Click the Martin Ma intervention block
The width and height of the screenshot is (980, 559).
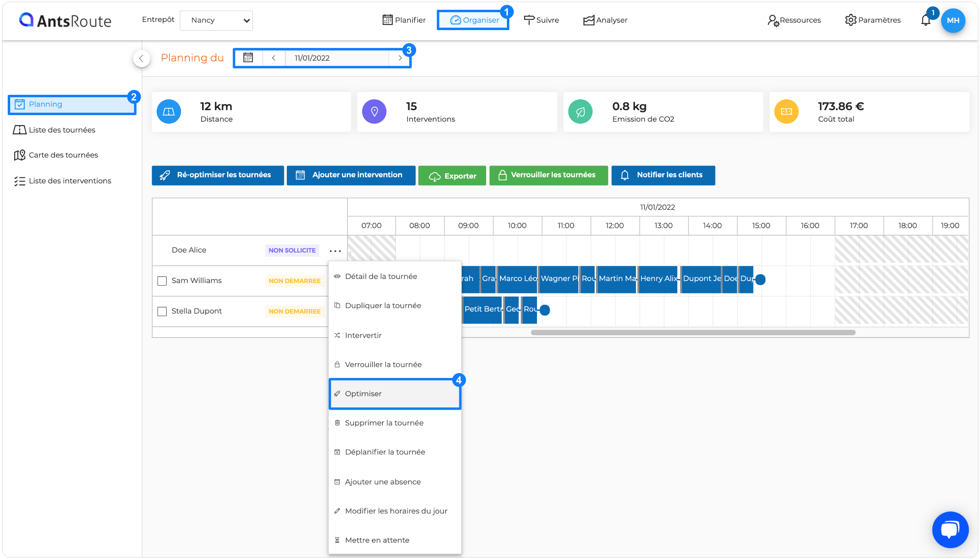(x=617, y=279)
